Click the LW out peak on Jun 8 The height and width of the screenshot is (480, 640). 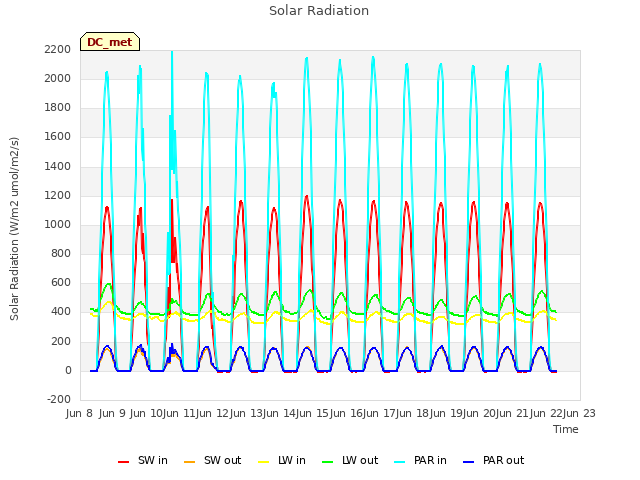pos(108,284)
